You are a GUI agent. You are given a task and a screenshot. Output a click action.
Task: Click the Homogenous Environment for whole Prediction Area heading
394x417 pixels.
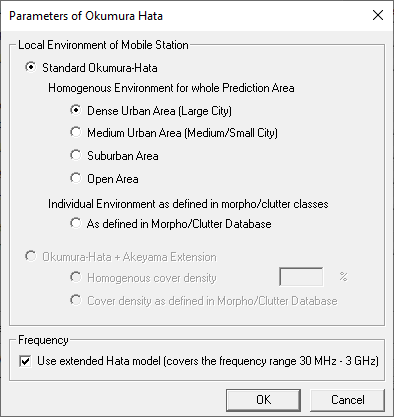[171, 88]
